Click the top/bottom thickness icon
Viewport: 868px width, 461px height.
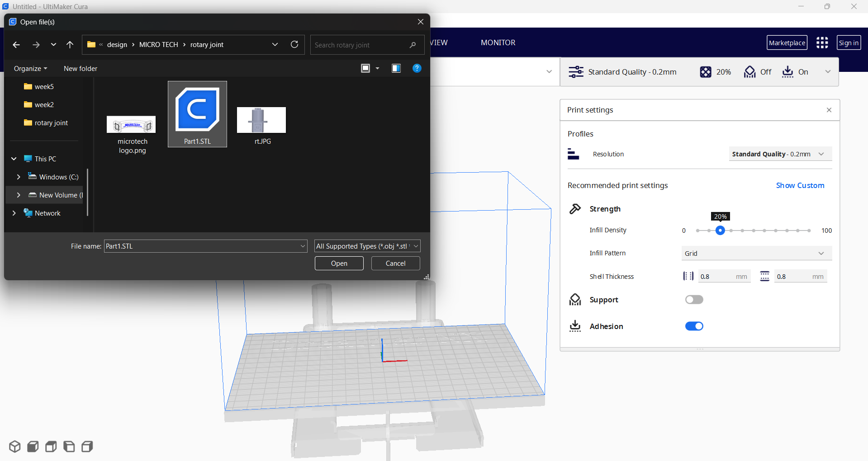[764, 276]
